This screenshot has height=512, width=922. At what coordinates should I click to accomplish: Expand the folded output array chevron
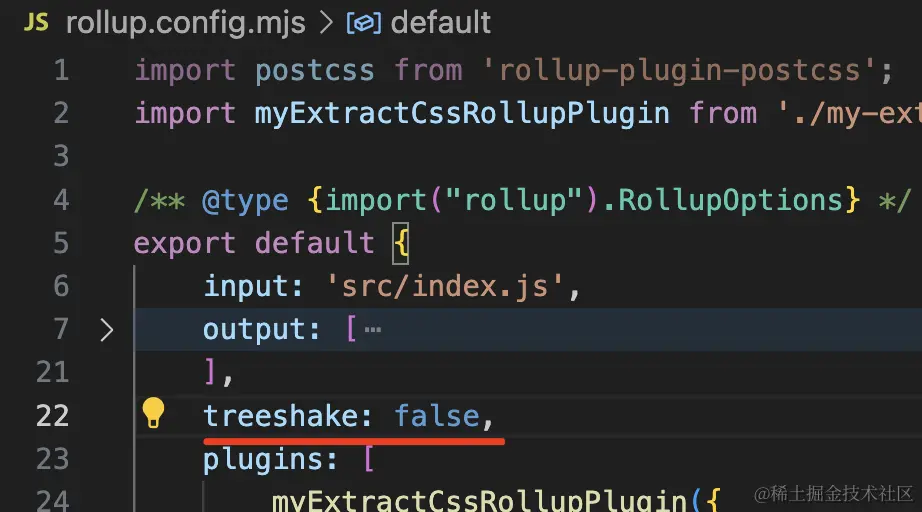[x=106, y=330]
